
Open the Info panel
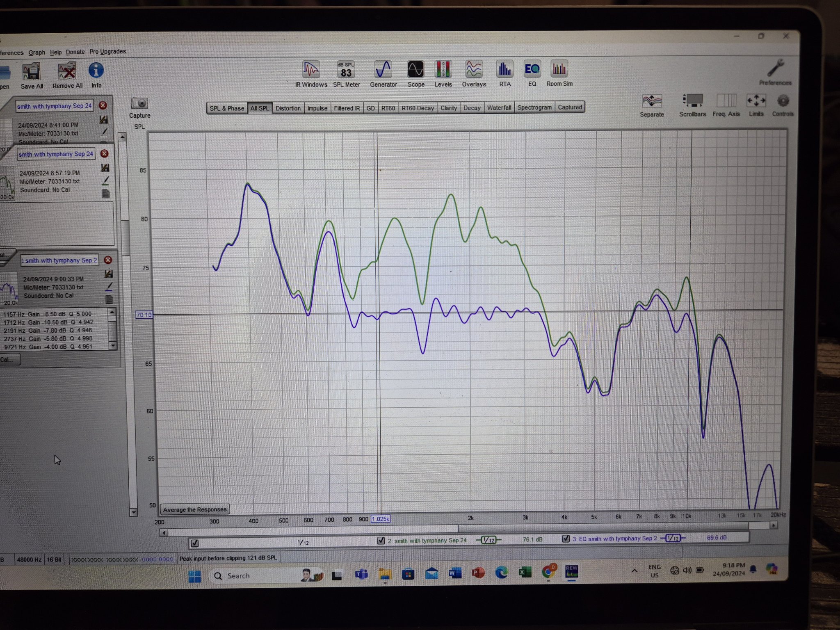click(x=96, y=75)
